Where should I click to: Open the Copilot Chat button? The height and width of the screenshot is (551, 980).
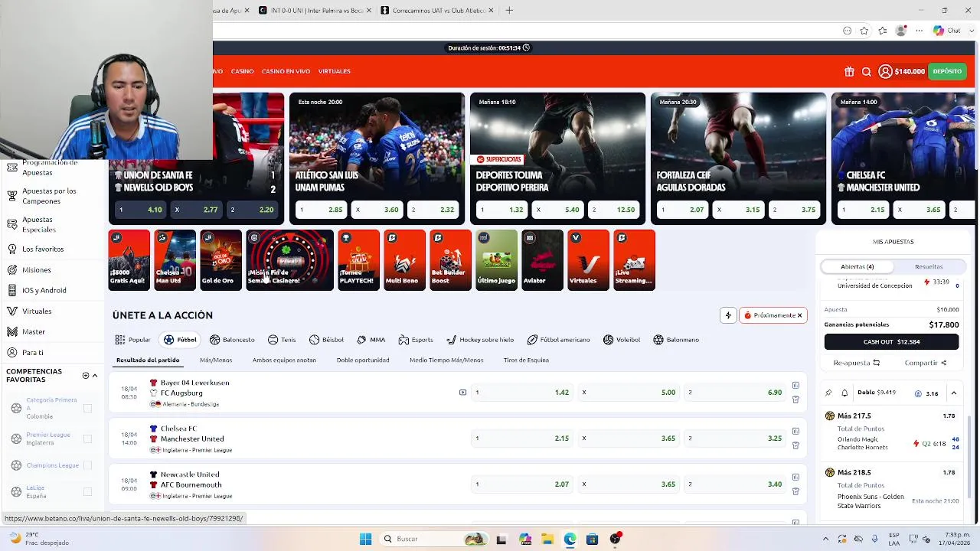947,31
